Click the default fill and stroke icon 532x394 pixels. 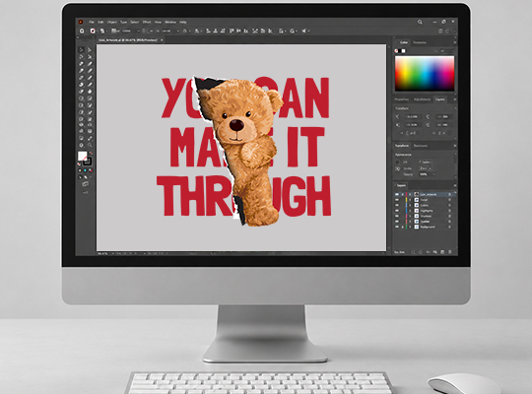(x=80, y=164)
